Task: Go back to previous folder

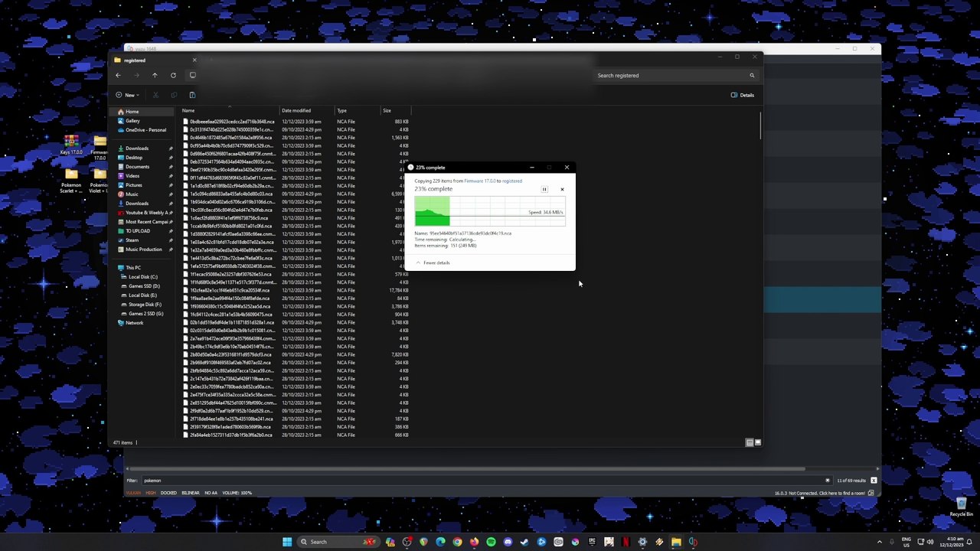Action: click(x=118, y=75)
